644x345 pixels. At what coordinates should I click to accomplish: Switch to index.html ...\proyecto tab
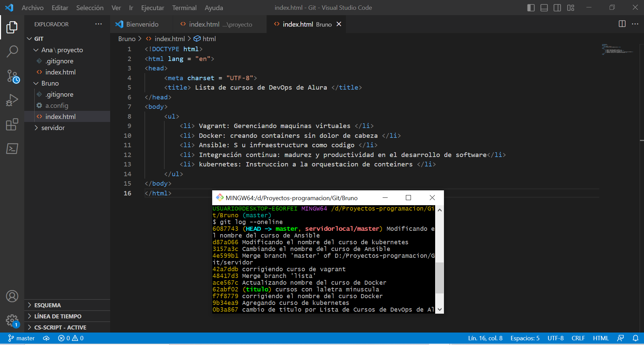click(220, 24)
